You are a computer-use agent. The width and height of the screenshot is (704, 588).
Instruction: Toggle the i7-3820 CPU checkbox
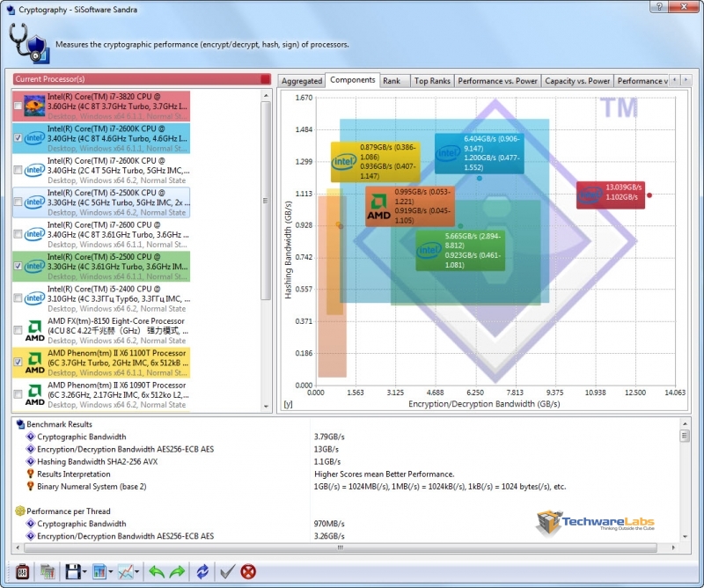pos(18,106)
